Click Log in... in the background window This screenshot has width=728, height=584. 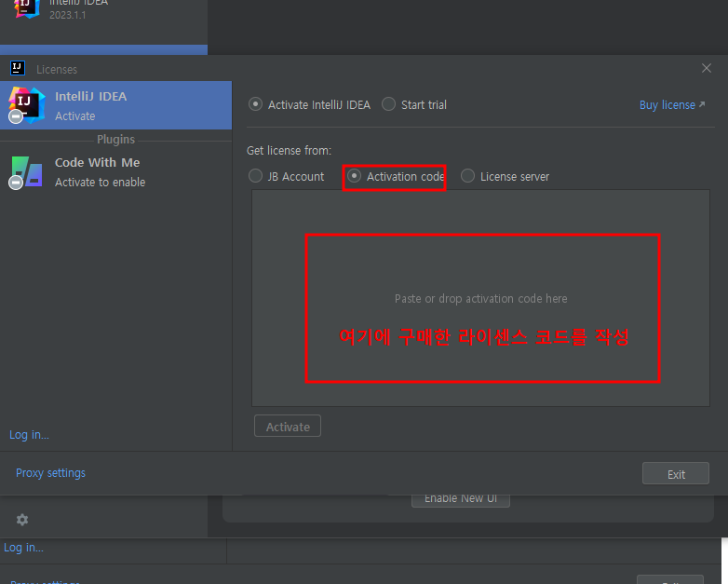click(23, 548)
